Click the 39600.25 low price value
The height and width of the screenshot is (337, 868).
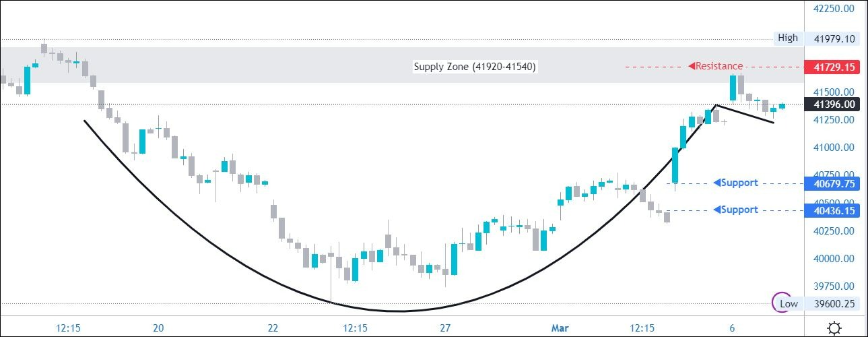pyautogui.click(x=834, y=304)
